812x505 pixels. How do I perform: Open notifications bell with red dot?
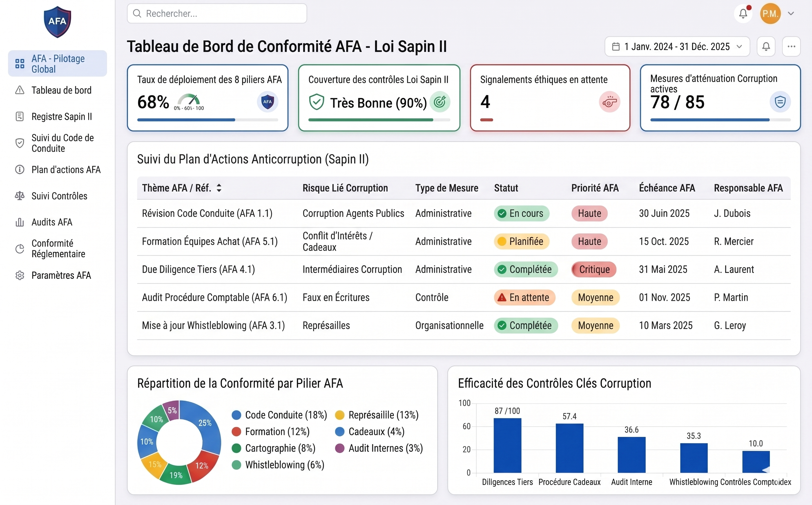pos(743,14)
